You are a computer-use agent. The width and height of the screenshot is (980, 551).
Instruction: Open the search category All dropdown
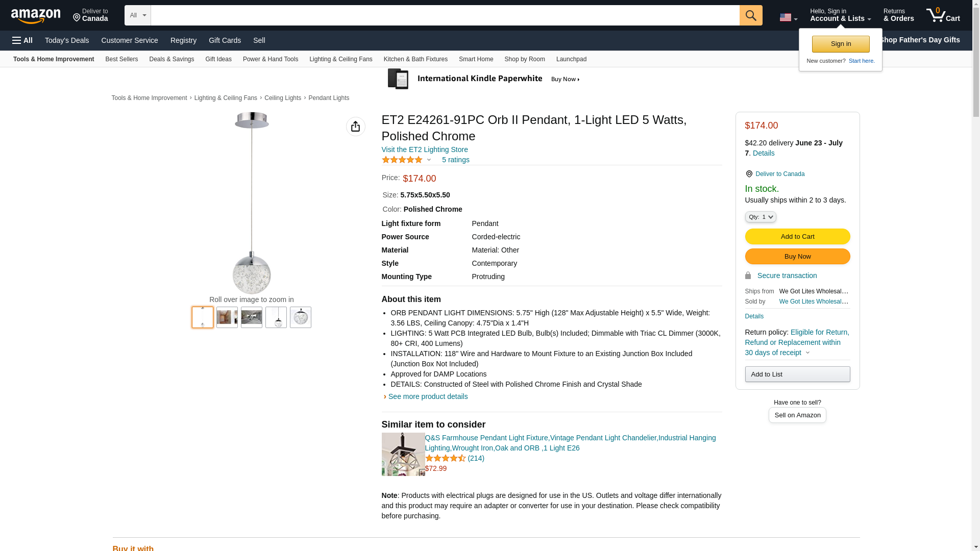pos(137,15)
